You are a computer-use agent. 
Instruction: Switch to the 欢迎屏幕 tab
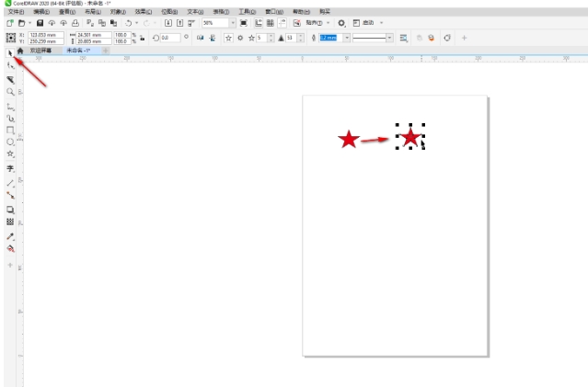41,51
